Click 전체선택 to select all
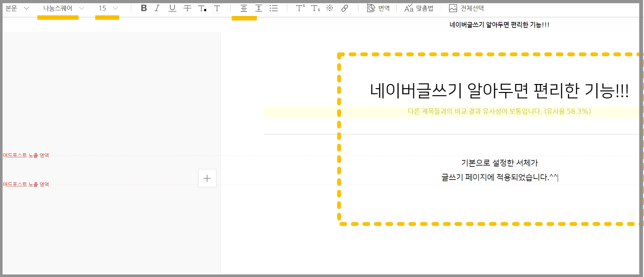The height and width of the screenshot is (277, 644). pyautogui.click(x=466, y=8)
